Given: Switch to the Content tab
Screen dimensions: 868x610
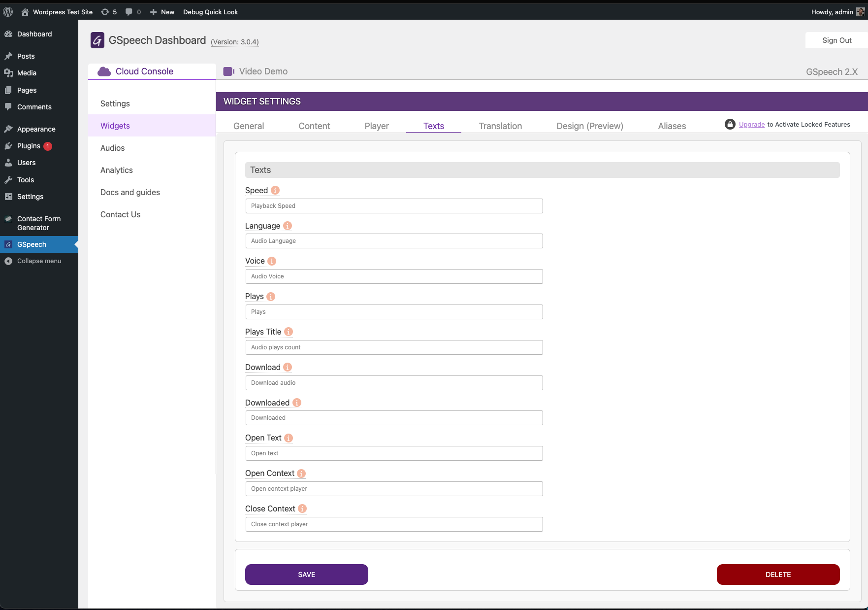Looking at the screenshot, I should tap(314, 126).
